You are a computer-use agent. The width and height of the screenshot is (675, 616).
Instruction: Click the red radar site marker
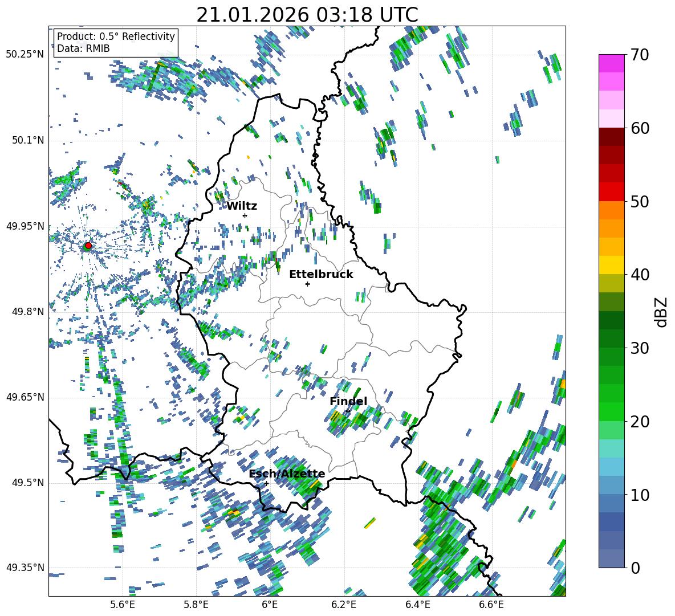pyautogui.click(x=88, y=246)
